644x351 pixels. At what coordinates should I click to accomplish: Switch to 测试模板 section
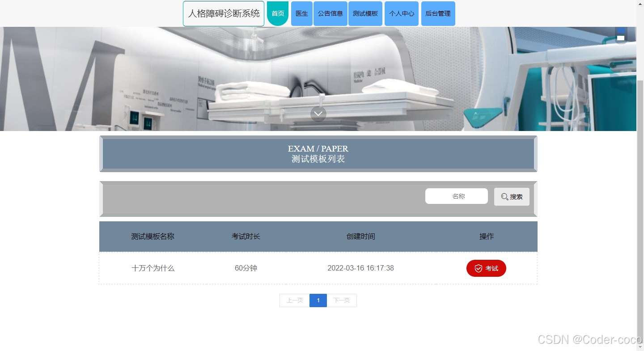tap(365, 13)
